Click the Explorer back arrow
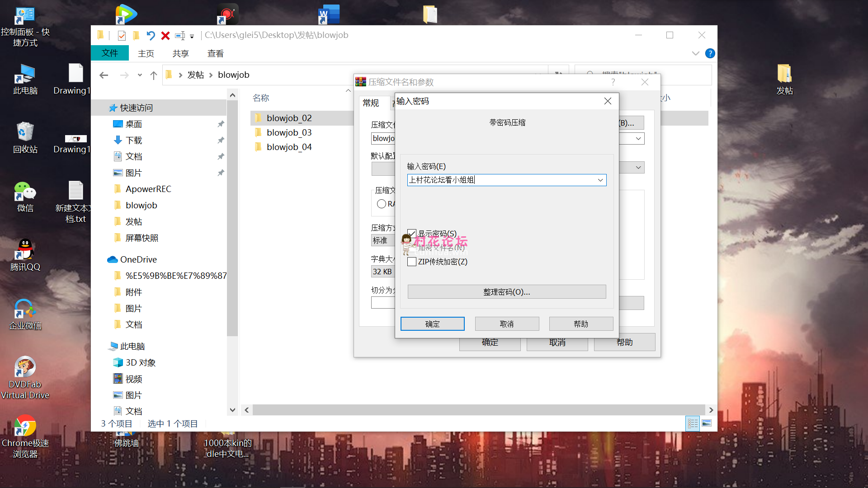The height and width of the screenshot is (488, 868). (x=104, y=75)
